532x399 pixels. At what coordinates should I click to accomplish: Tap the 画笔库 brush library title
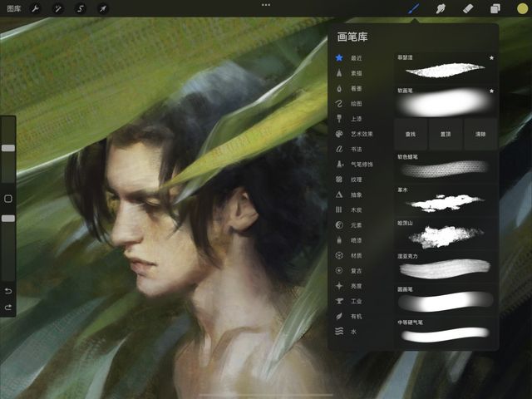(352, 37)
